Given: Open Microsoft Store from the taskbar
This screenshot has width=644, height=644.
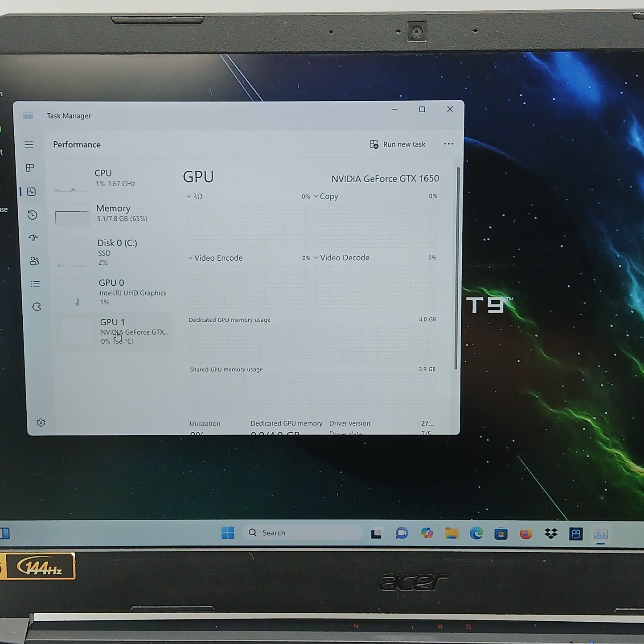Looking at the screenshot, I should click(501, 533).
